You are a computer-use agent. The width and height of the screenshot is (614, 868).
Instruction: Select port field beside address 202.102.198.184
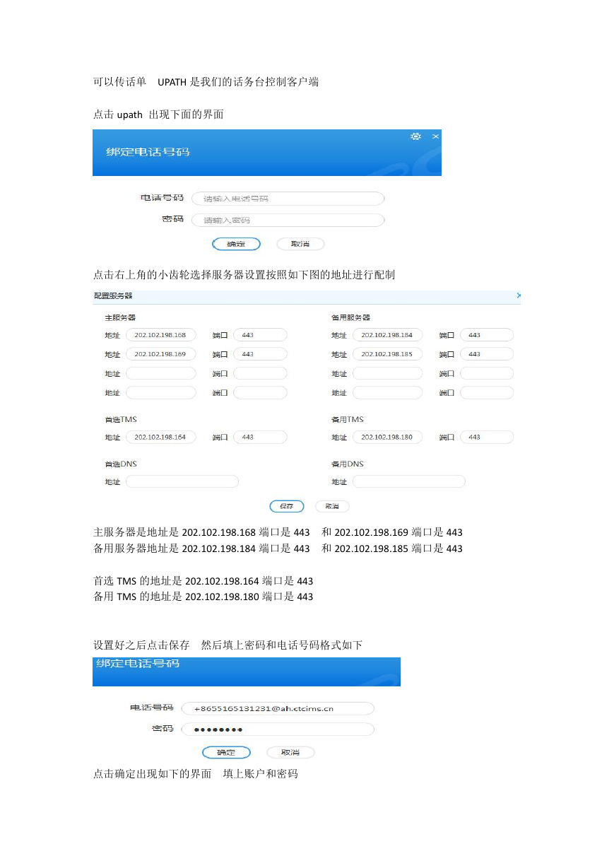[487, 335]
